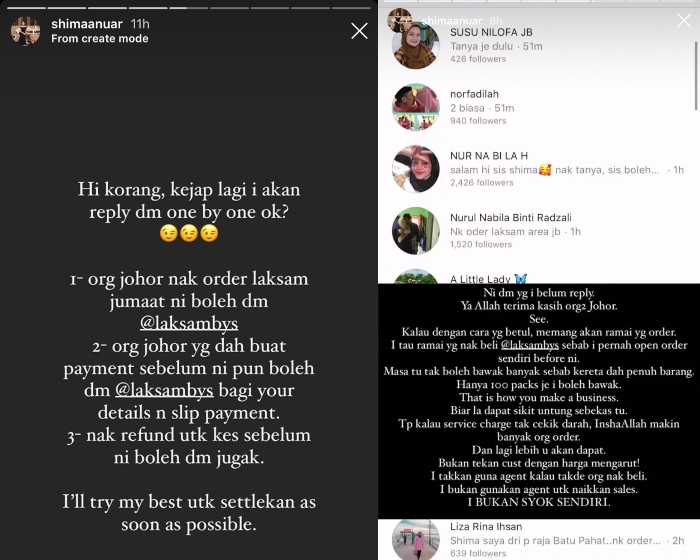Screen dimensions: 700x560
Task: Tap the shimaanuar username on left story
Action: 87,24
